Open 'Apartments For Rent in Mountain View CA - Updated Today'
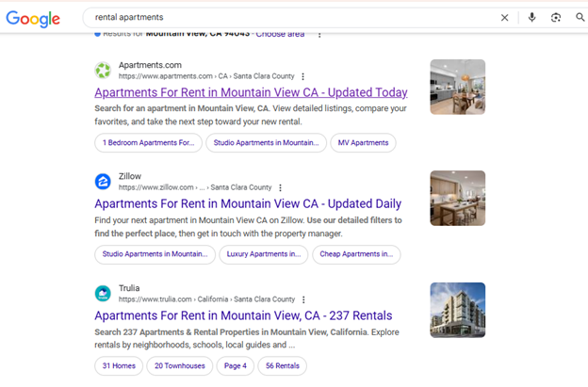 (251, 92)
